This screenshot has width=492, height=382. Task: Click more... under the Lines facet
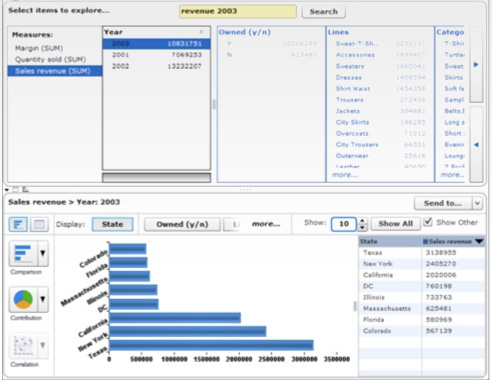point(345,175)
